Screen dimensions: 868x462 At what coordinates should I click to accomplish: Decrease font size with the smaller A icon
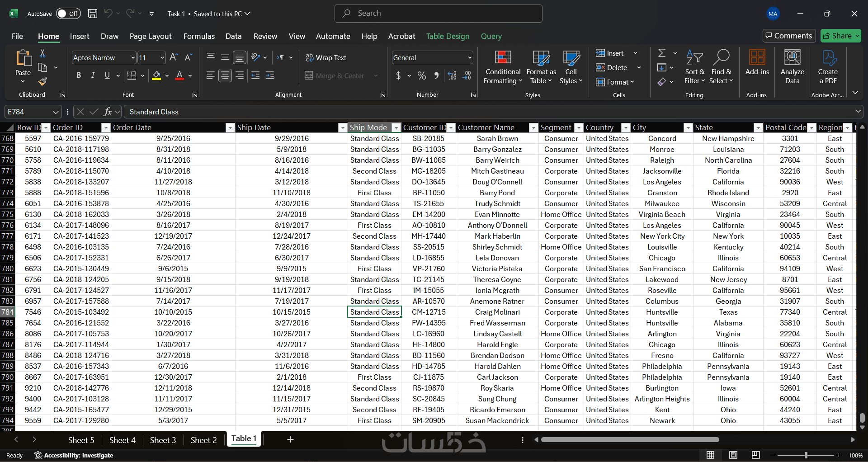coord(189,57)
